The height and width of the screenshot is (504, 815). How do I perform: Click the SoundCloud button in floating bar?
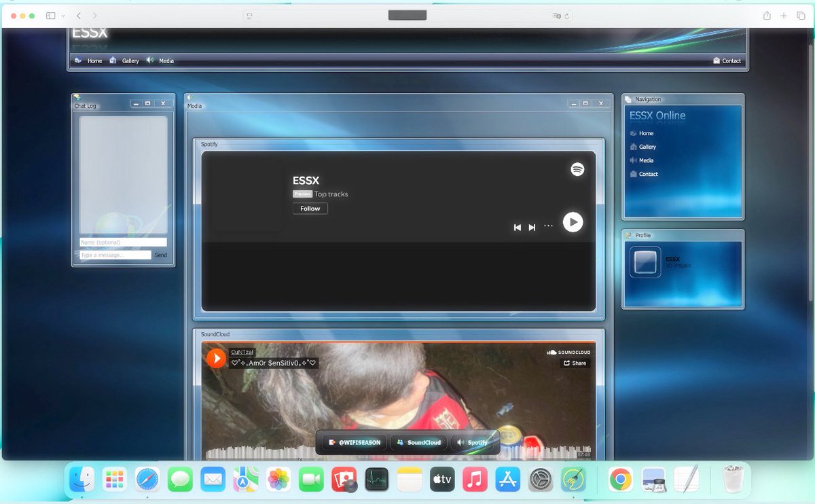pos(419,442)
